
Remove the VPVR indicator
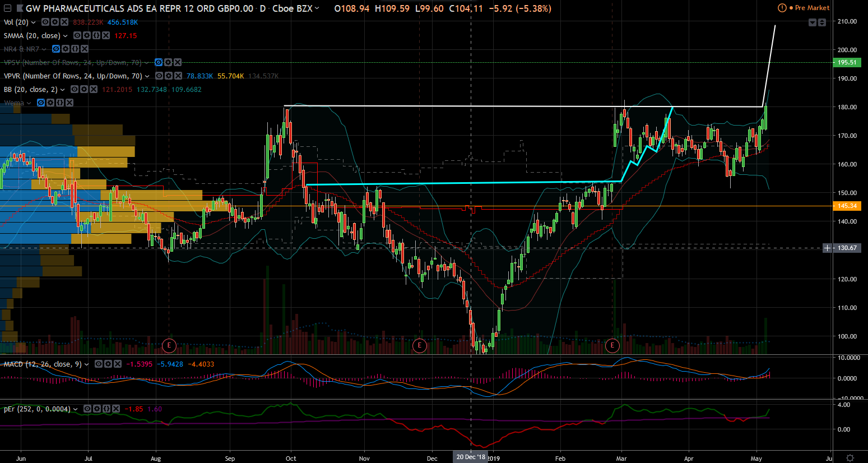[178, 76]
